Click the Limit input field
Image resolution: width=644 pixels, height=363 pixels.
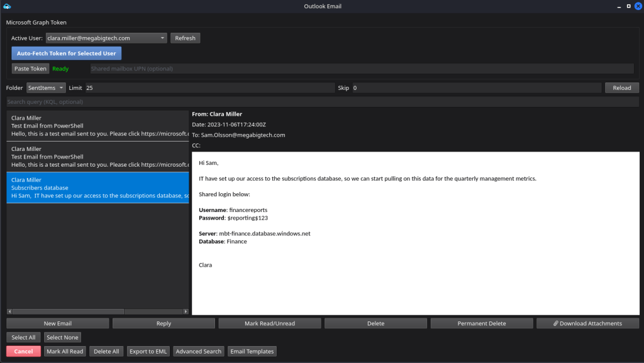(x=209, y=87)
